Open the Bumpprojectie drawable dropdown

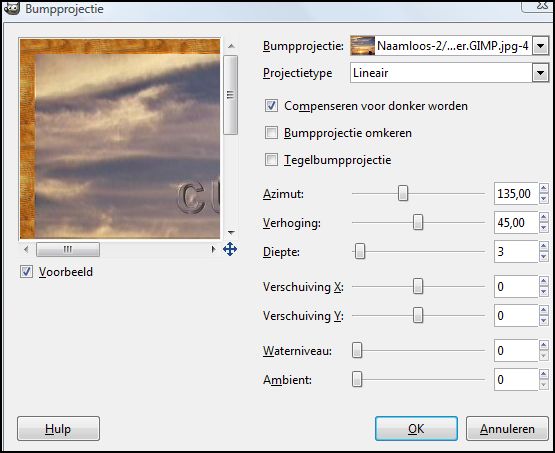pos(540,46)
